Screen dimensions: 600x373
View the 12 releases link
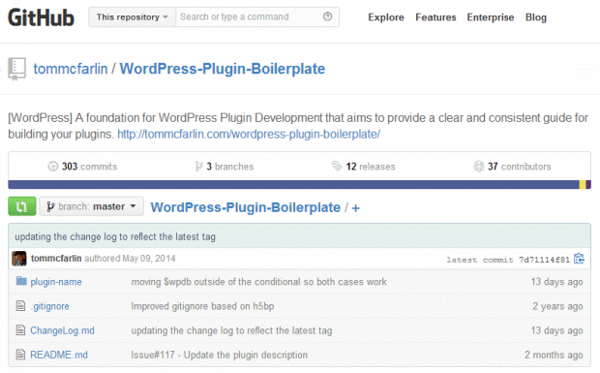[363, 166]
